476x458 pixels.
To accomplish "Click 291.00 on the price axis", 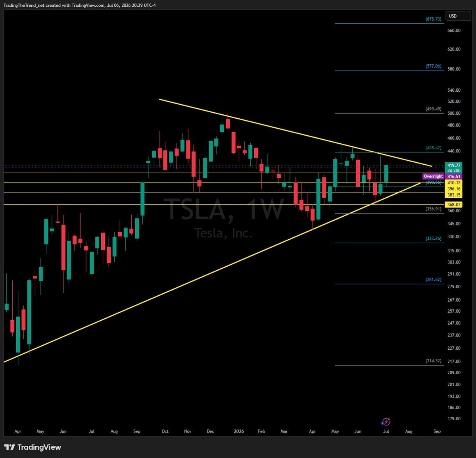I will coord(454,274).
